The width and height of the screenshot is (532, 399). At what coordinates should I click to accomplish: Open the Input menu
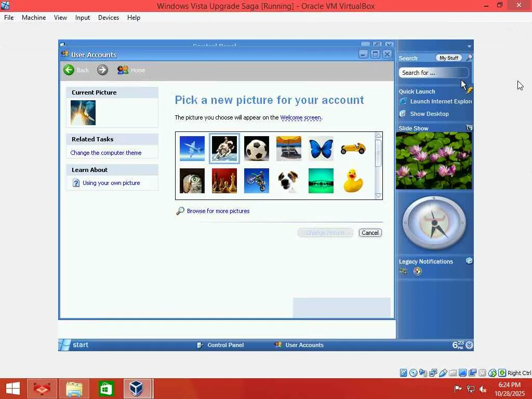pos(83,18)
